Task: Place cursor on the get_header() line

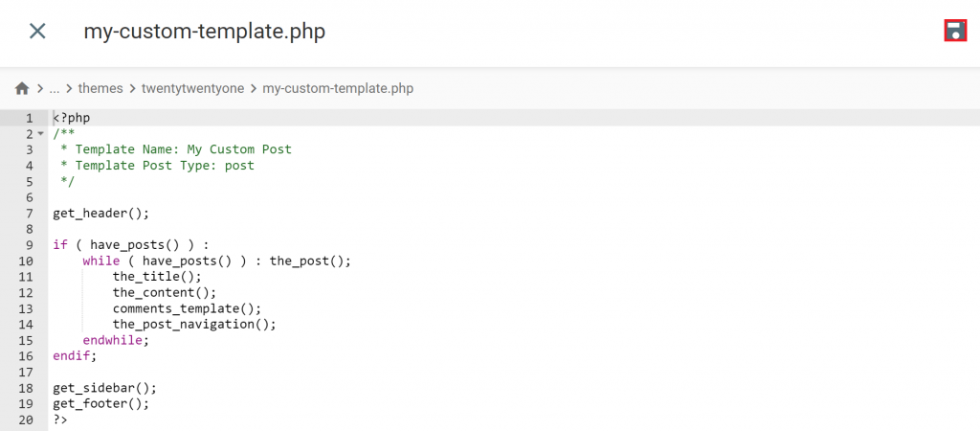Action: (x=100, y=213)
